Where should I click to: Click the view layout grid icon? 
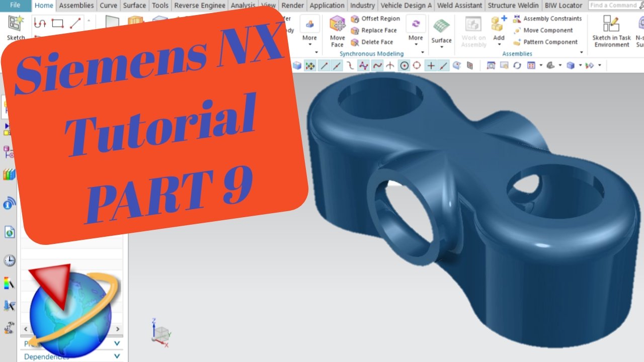click(x=531, y=65)
